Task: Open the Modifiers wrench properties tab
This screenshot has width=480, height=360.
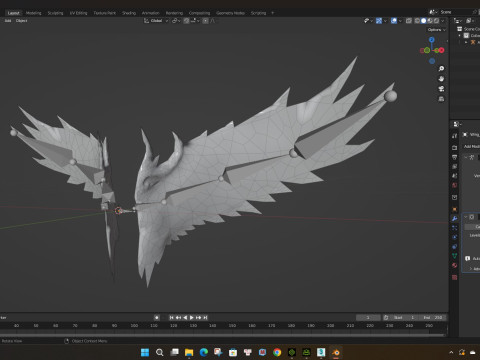Action: [454, 218]
